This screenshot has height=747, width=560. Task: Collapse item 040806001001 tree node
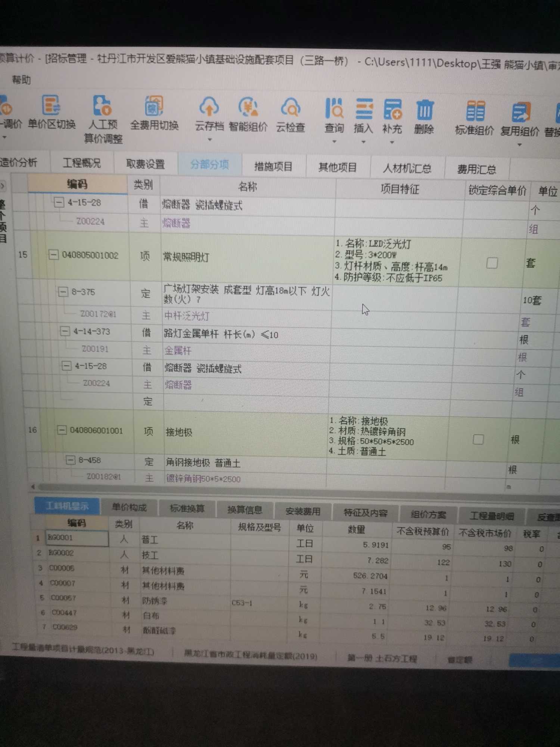(61, 430)
